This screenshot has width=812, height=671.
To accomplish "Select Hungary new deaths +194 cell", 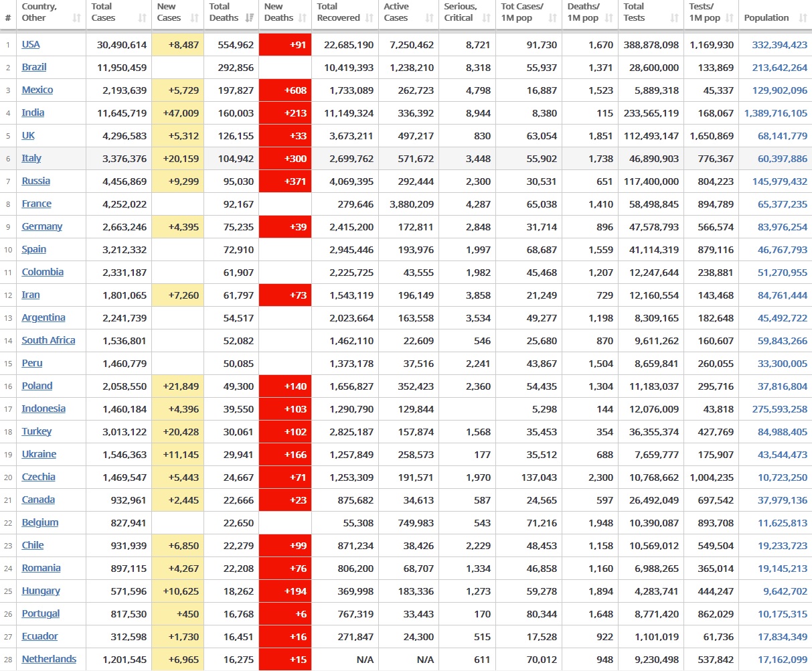I will pyautogui.click(x=285, y=591).
